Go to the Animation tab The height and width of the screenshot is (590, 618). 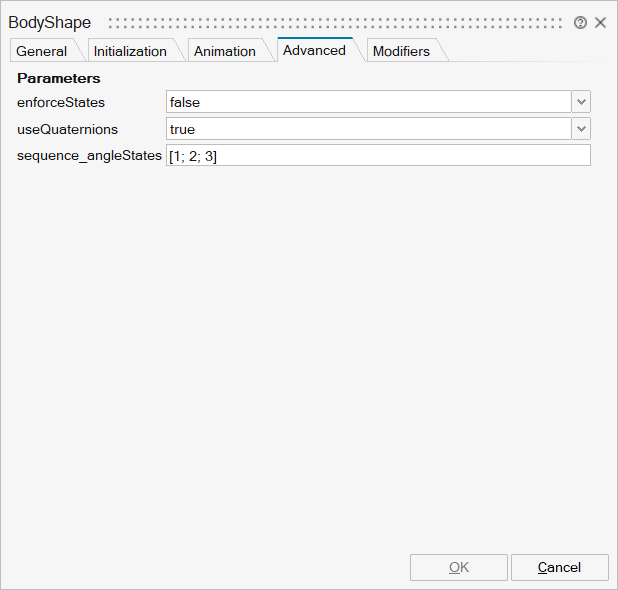(x=224, y=51)
